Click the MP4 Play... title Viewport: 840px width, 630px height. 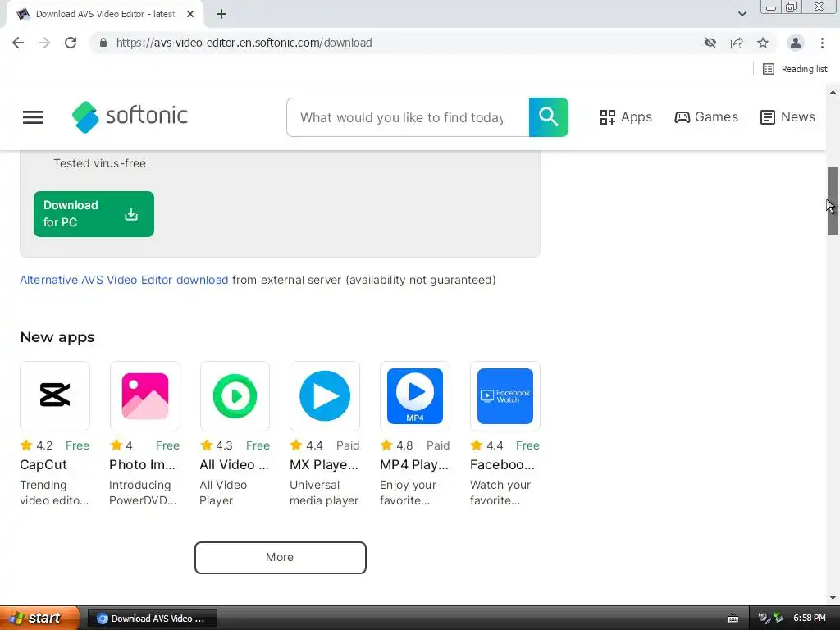click(x=414, y=464)
